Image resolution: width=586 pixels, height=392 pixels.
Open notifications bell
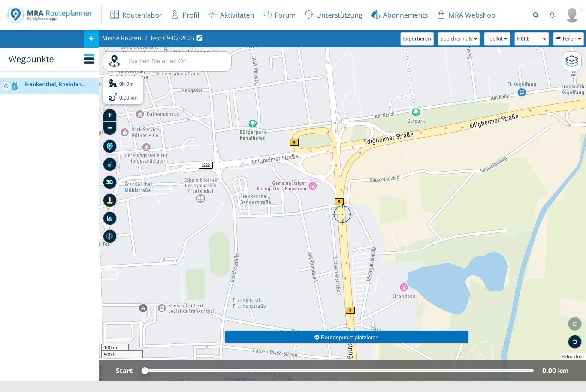click(x=552, y=15)
